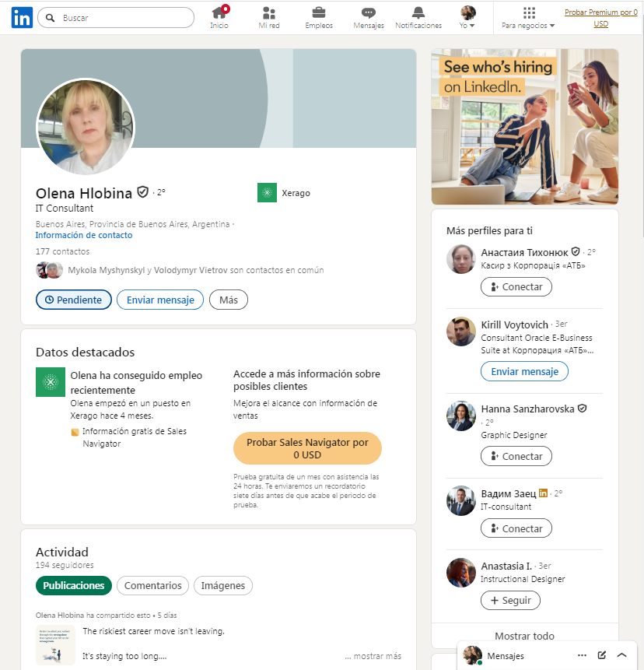
Task: Open Información de contacto link
Action: pos(84,235)
